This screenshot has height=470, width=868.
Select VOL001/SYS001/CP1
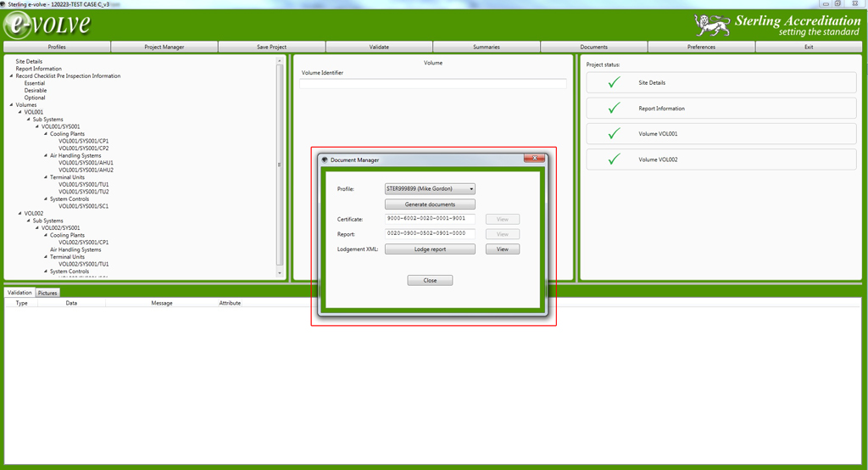[84, 141]
